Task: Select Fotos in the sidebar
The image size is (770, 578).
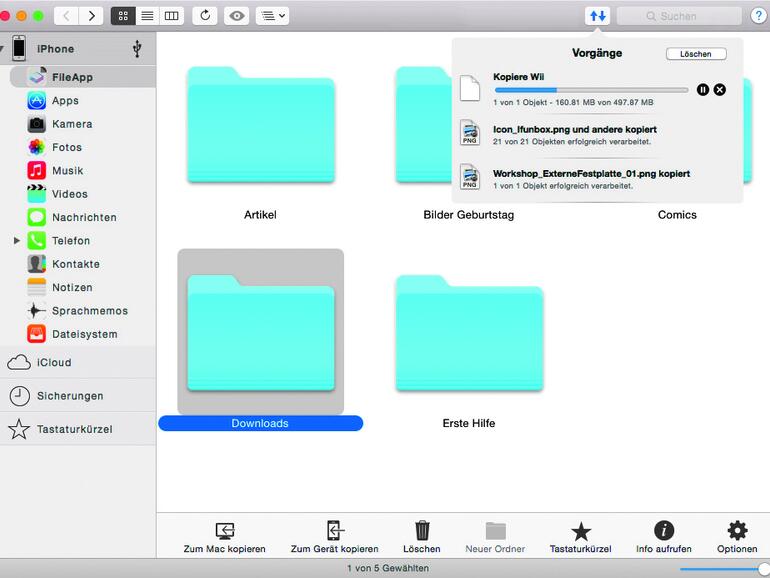Action: [66, 147]
